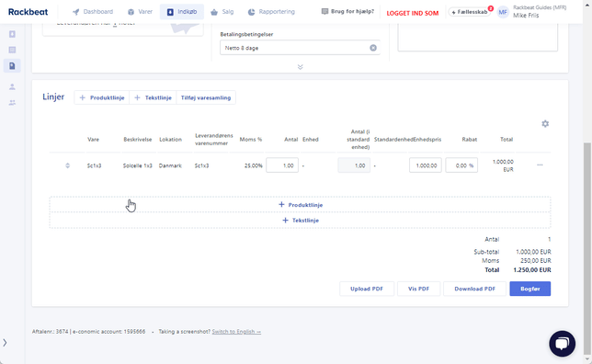Open table column settings gear

pos(545,123)
